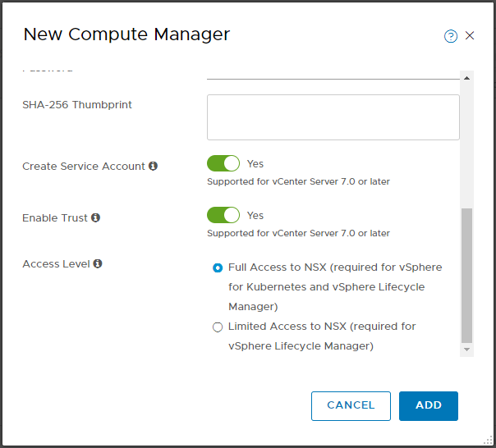Viewport: 496px width, 448px height.
Task: Click the scrollbar down arrow
Action: point(466,350)
